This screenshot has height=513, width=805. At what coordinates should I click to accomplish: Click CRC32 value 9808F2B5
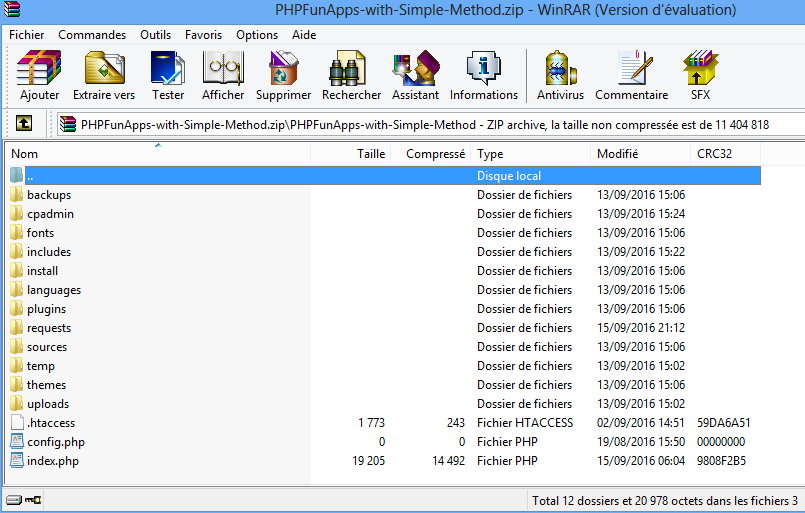click(x=721, y=461)
